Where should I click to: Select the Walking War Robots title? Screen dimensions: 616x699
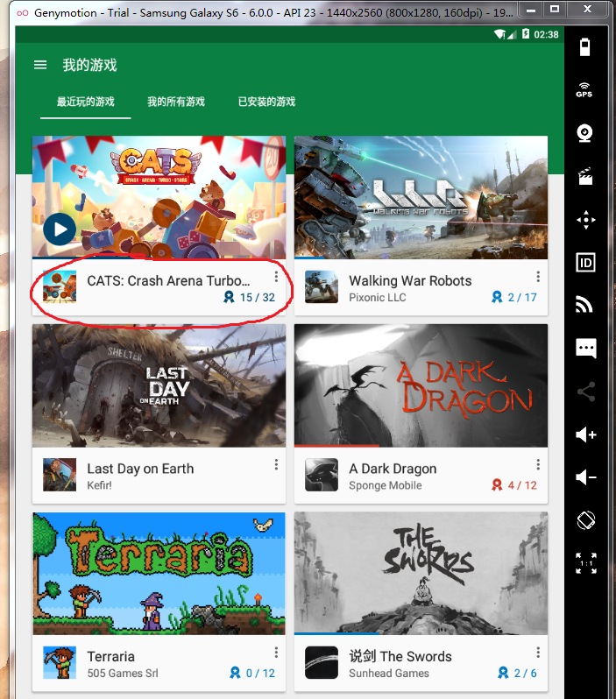click(410, 281)
